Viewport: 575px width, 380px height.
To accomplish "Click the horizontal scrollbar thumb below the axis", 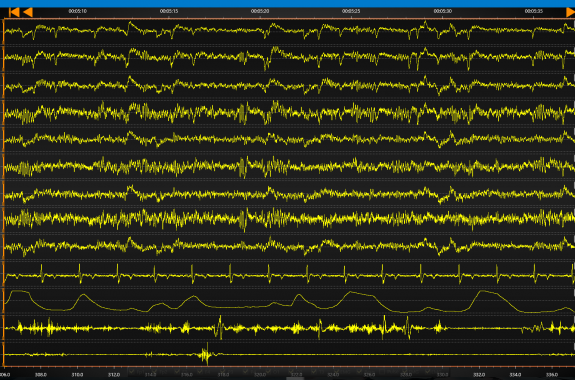I will [295, 379].
